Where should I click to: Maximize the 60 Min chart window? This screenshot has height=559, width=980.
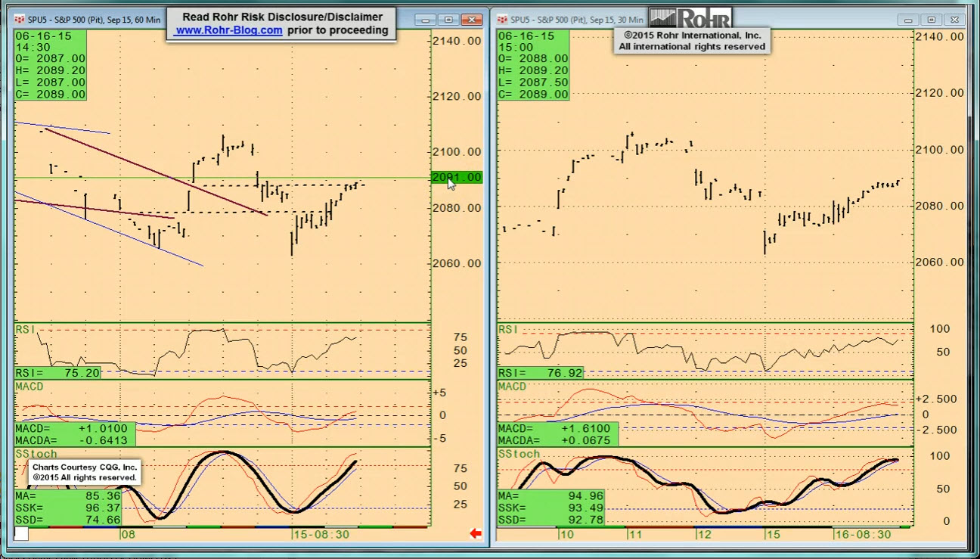click(x=449, y=20)
